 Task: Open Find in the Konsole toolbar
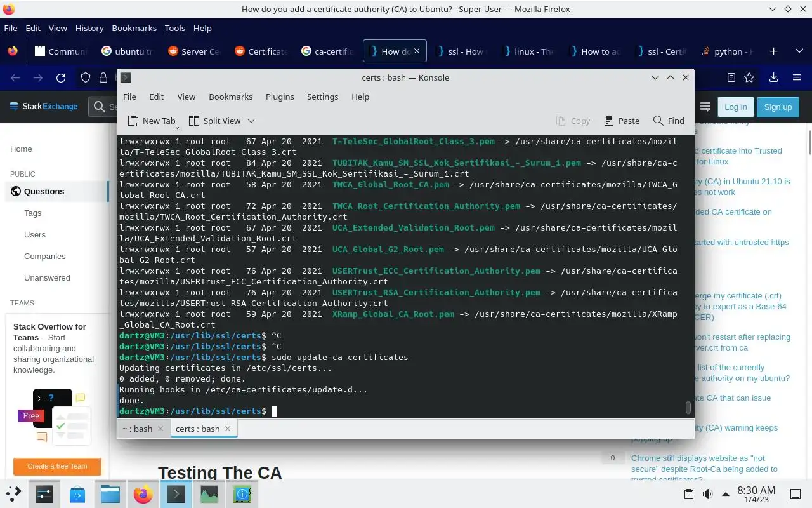click(x=669, y=121)
